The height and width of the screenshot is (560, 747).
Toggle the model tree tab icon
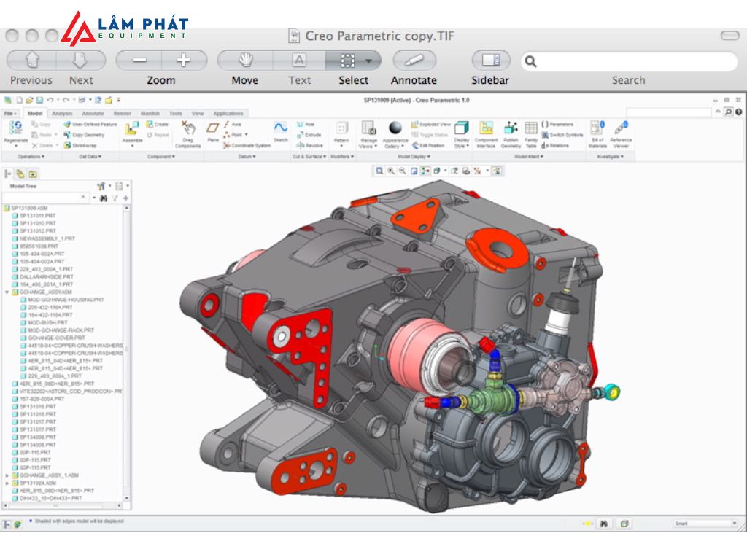tap(7, 174)
